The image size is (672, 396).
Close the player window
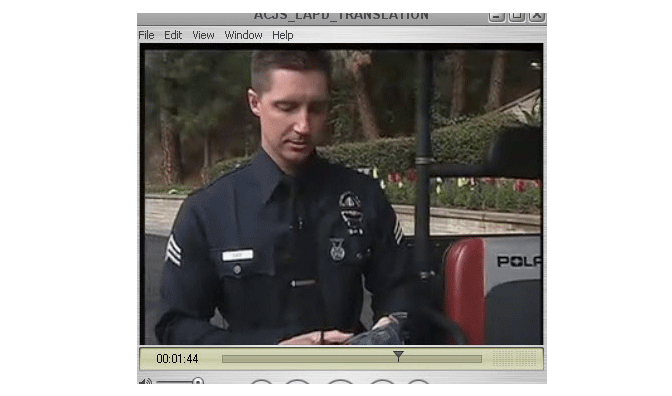537,17
